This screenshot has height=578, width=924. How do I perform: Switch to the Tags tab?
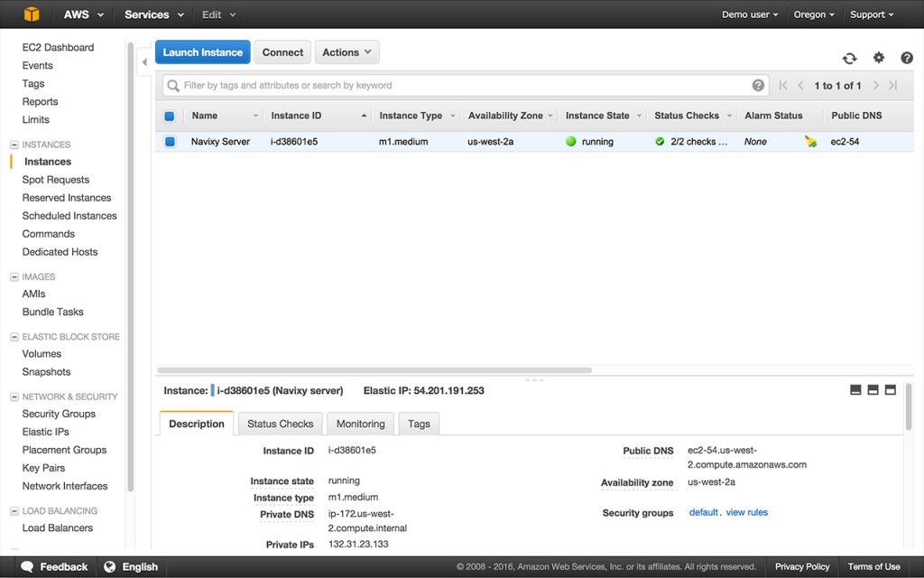[x=419, y=424]
